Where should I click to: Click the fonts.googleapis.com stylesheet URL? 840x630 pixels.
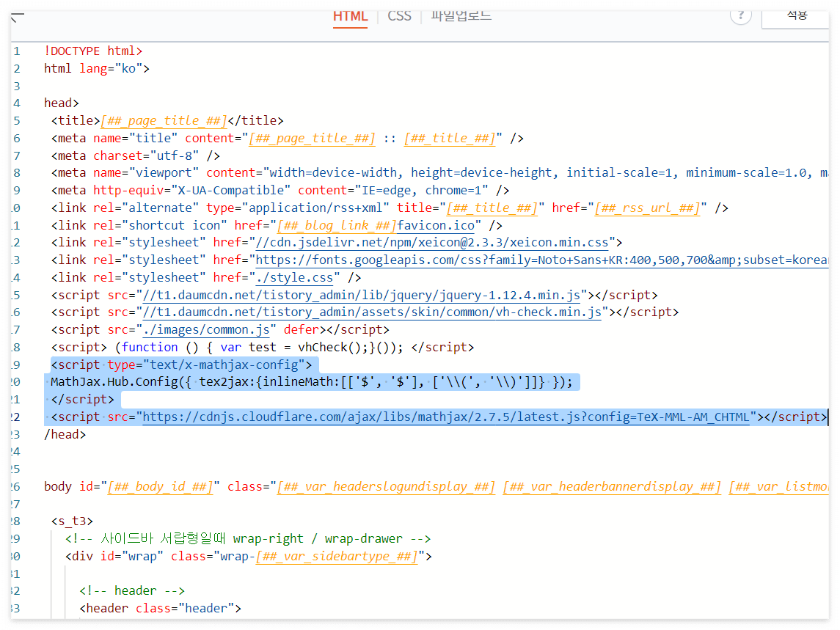point(541,260)
